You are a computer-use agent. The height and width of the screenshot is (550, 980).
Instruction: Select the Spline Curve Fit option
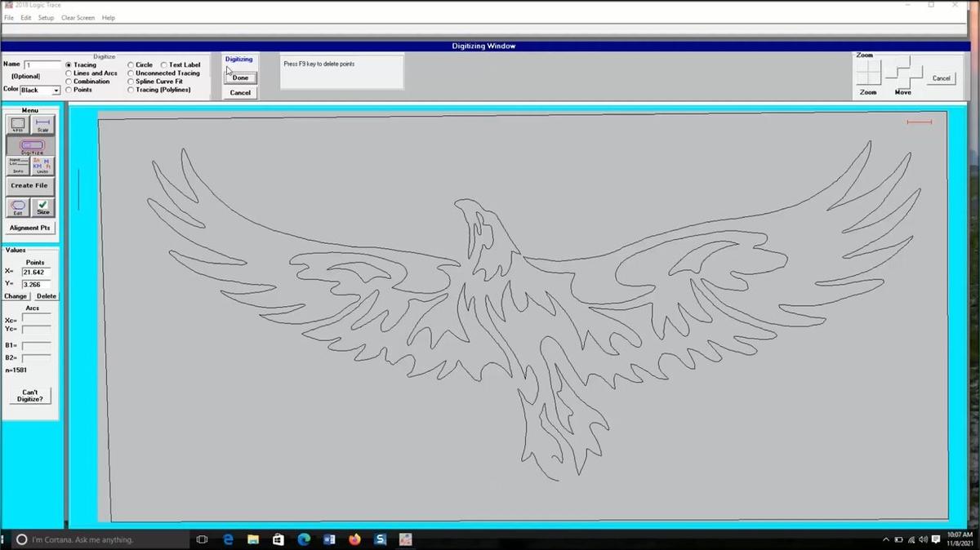[x=131, y=82]
